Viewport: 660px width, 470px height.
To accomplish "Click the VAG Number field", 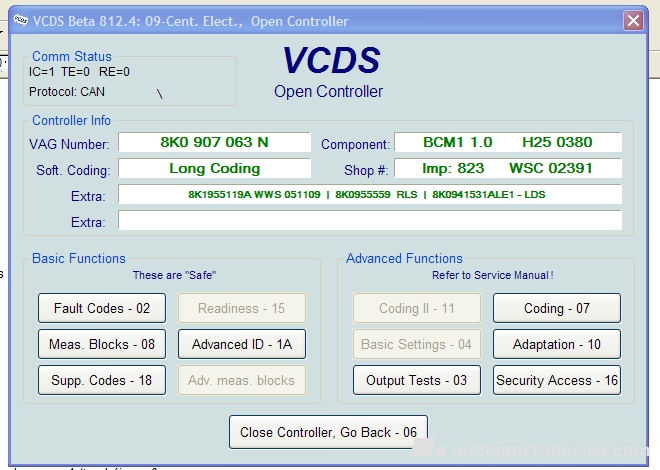I will pos(214,143).
